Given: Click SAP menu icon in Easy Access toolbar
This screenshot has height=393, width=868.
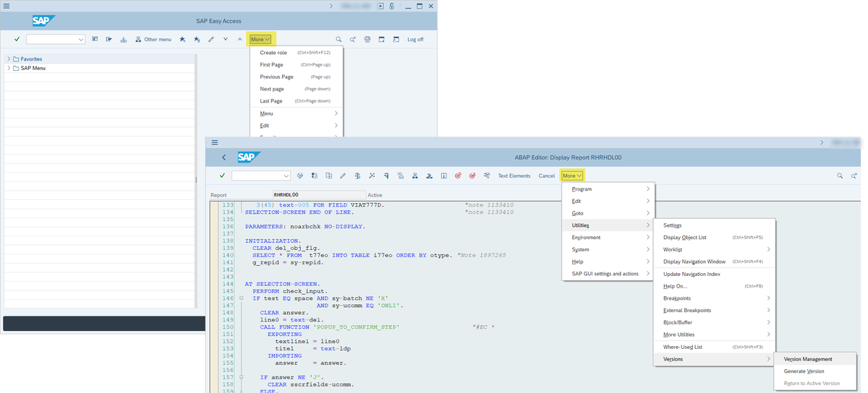Looking at the screenshot, I should [x=109, y=39].
